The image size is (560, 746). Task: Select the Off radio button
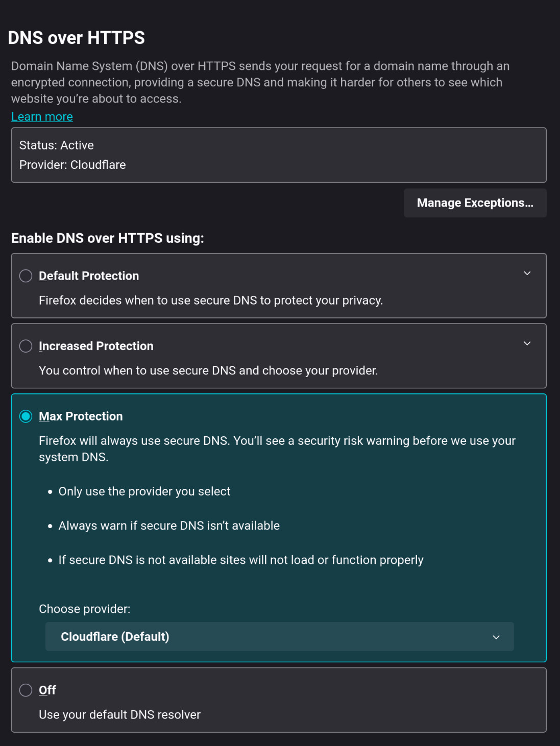pyautogui.click(x=26, y=690)
